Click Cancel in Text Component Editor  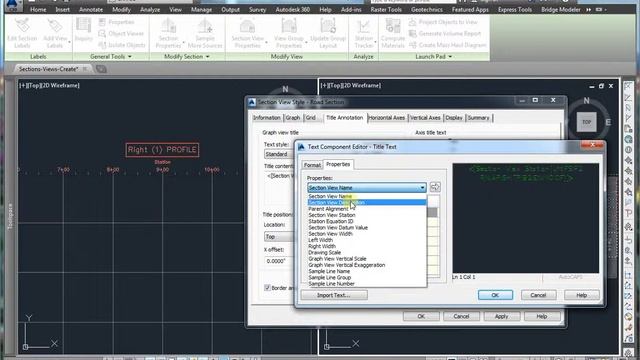[538, 295]
